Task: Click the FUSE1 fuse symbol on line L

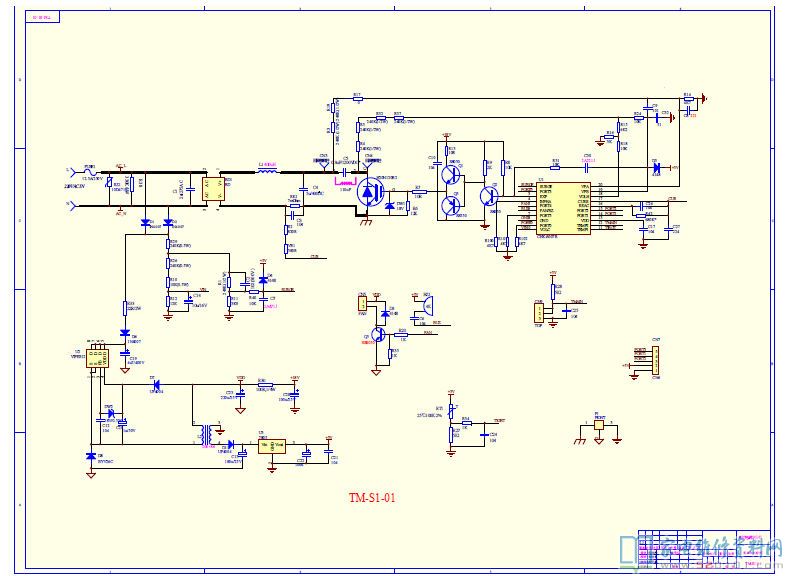Action: coord(90,172)
